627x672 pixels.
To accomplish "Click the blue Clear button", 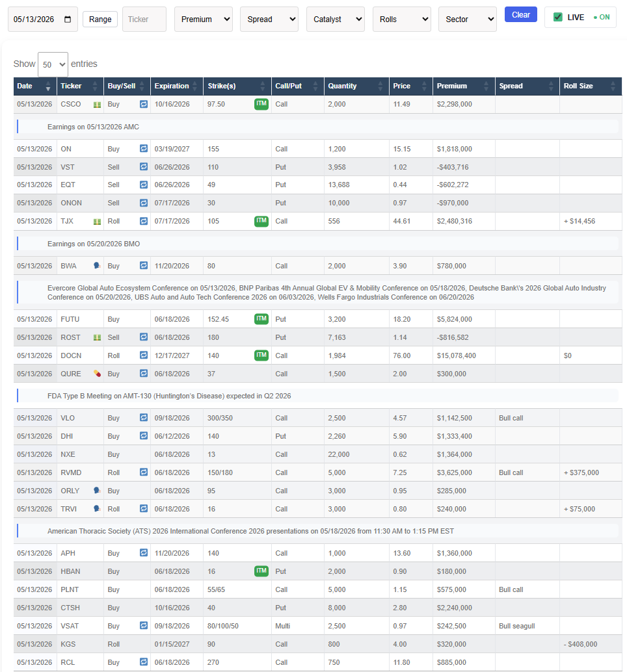I will pos(520,14).
